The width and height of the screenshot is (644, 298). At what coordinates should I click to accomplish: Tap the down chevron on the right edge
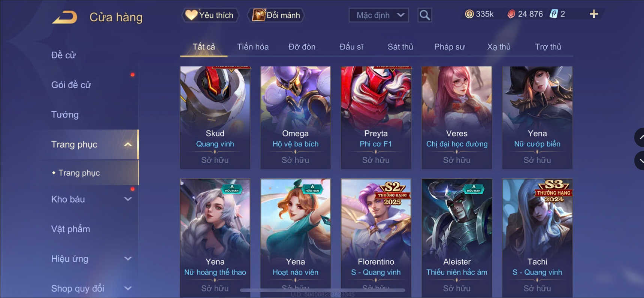[x=640, y=161]
